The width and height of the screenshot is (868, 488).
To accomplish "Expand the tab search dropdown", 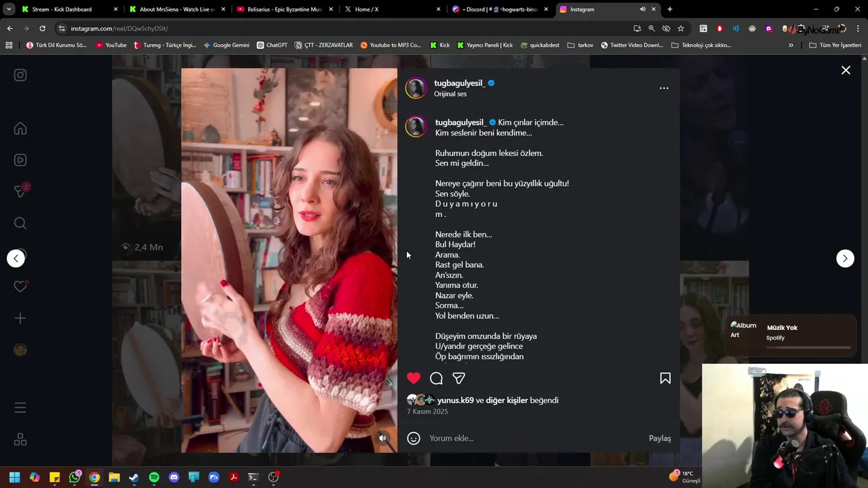I will point(9,9).
